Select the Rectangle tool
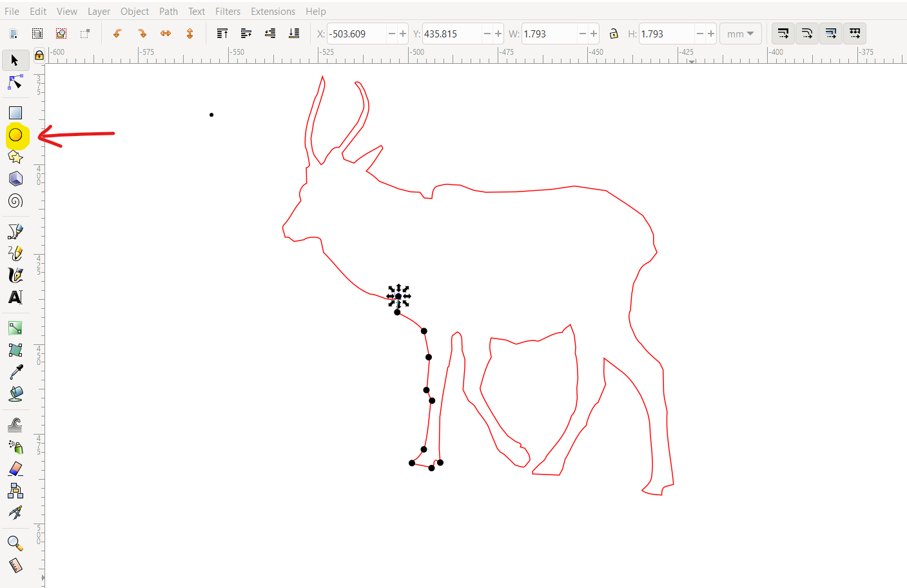The image size is (907, 588). click(x=14, y=112)
